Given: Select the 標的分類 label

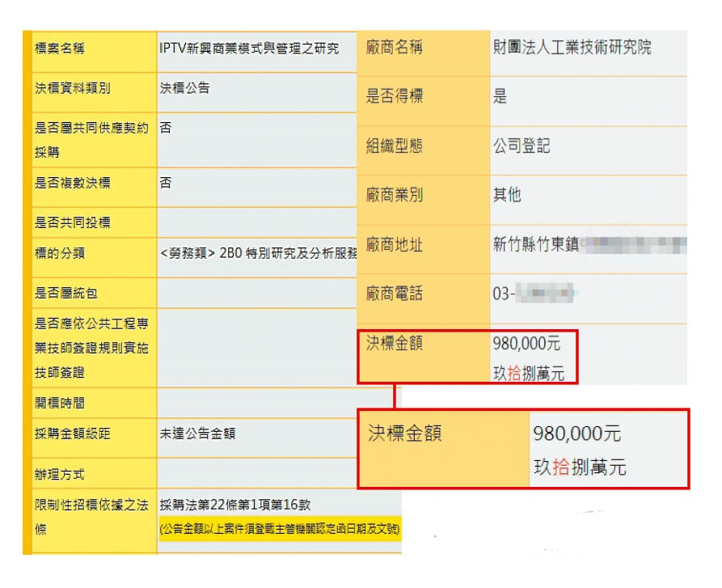Looking at the screenshot, I should (60, 253).
